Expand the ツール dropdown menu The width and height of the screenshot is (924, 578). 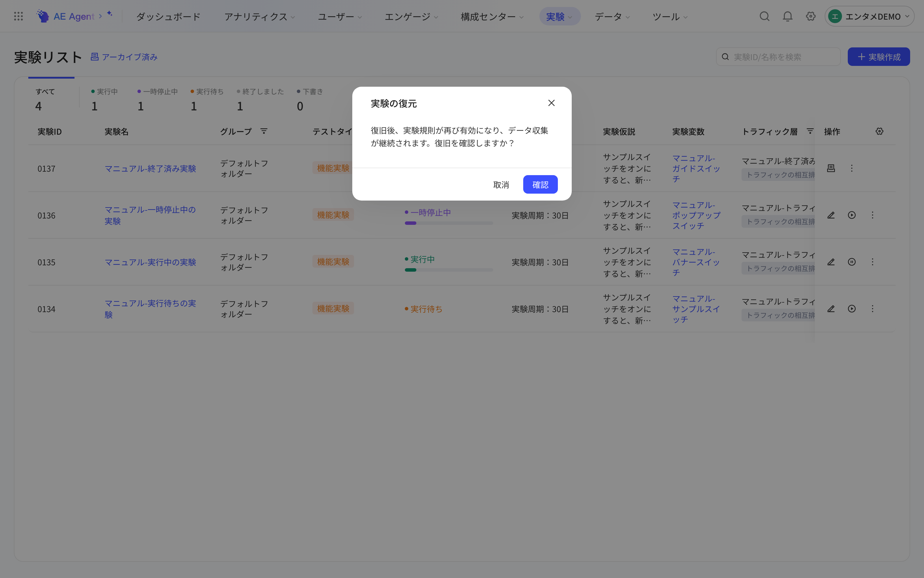670,16
